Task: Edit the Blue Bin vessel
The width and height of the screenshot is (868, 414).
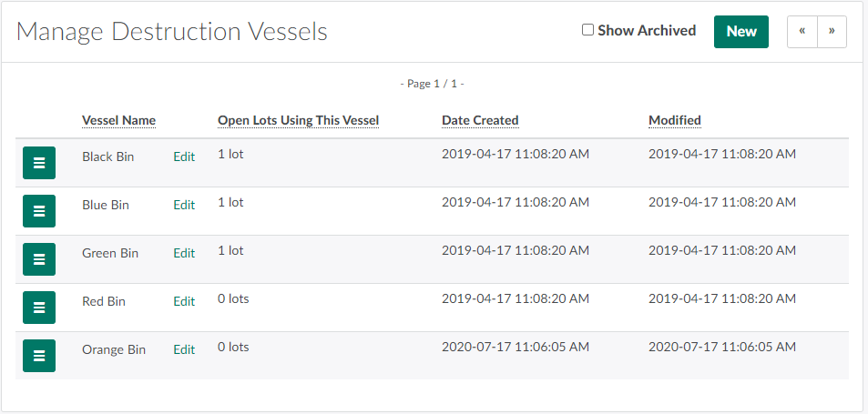Action: pos(184,205)
